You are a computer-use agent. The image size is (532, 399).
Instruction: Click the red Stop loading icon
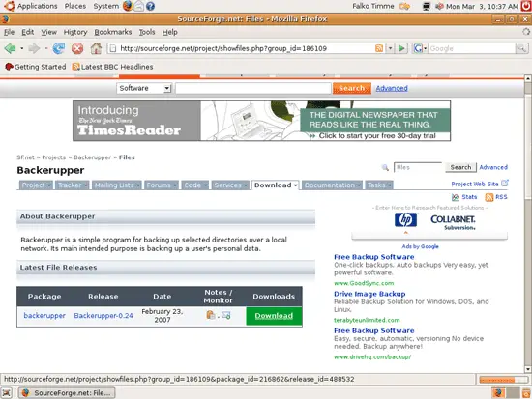point(77,48)
